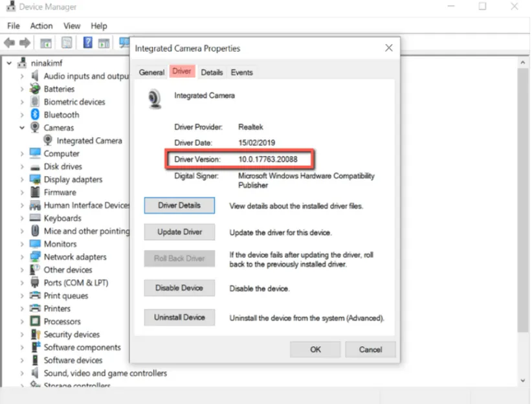Open the Events tab
This screenshot has height=404, width=532.
[x=241, y=73]
